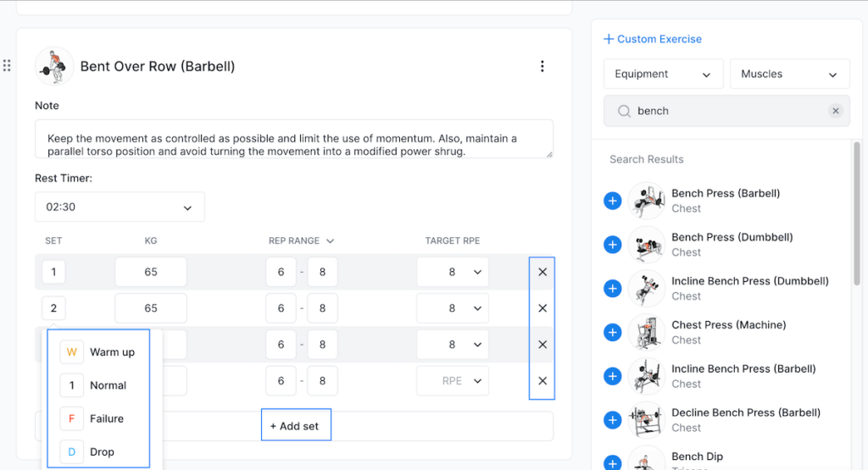Viewport: 868px width, 470px height.
Task: Add Incline Bench Press (Dumbbell) via plus
Action: point(612,289)
